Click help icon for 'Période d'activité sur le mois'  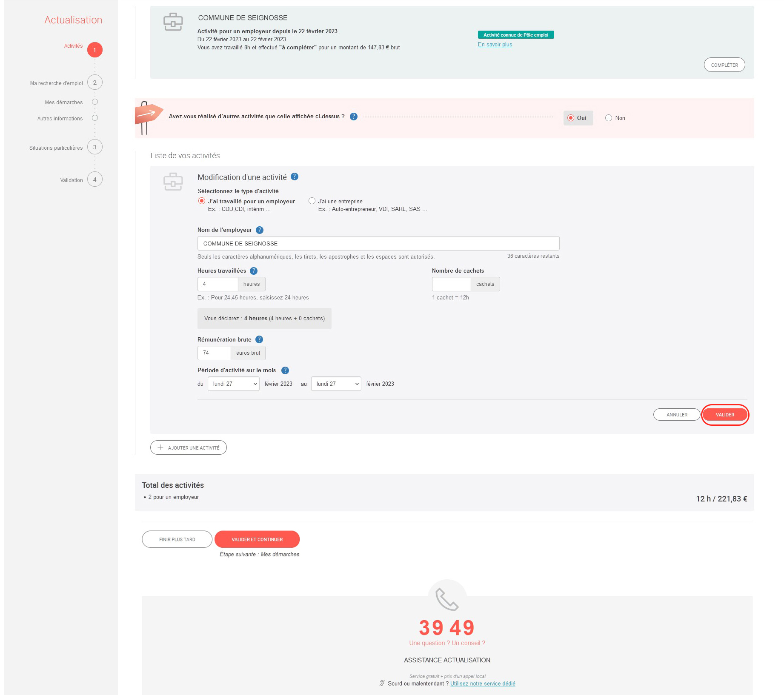click(x=285, y=370)
